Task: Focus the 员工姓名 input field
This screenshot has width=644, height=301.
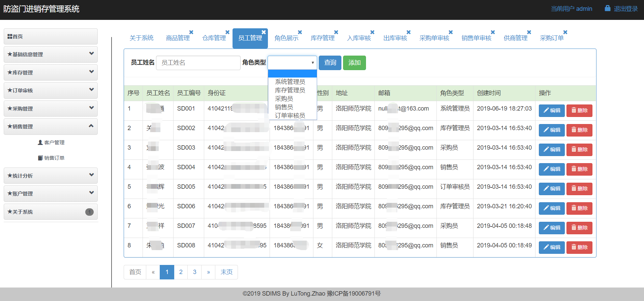Action: (x=198, y=63)
